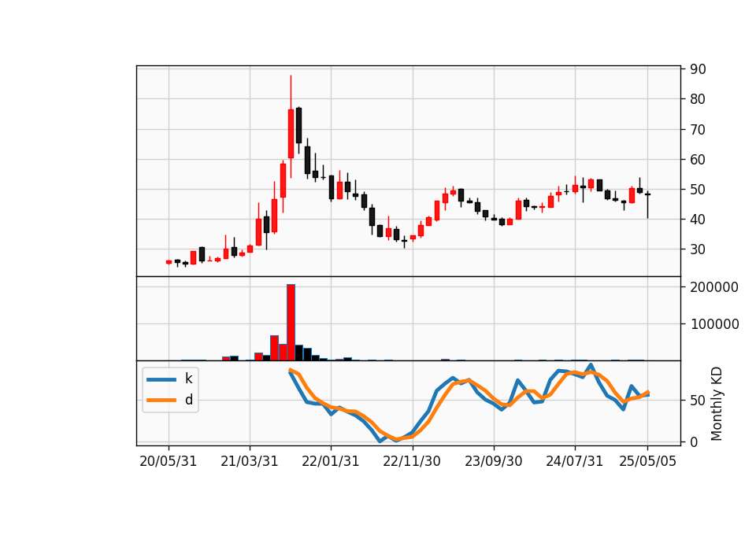Select the legend label "d"
Viewport: 756px width, 543px height.
(x=188, y=400)
